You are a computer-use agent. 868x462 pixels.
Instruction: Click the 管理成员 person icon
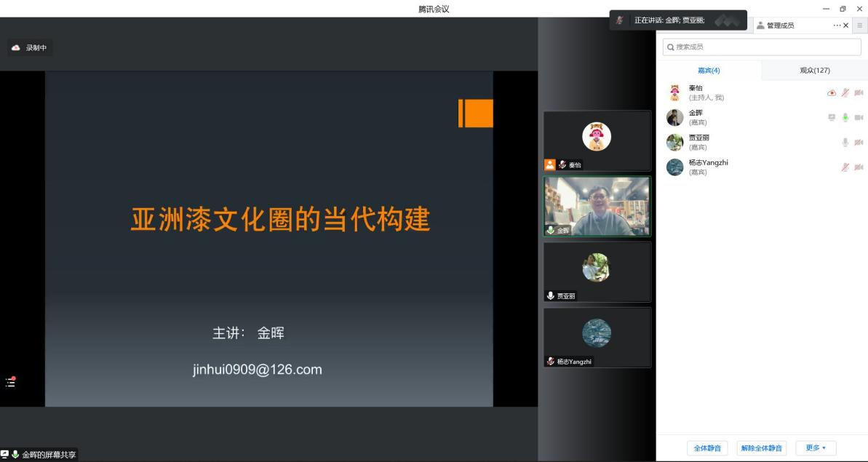(760, 25)
